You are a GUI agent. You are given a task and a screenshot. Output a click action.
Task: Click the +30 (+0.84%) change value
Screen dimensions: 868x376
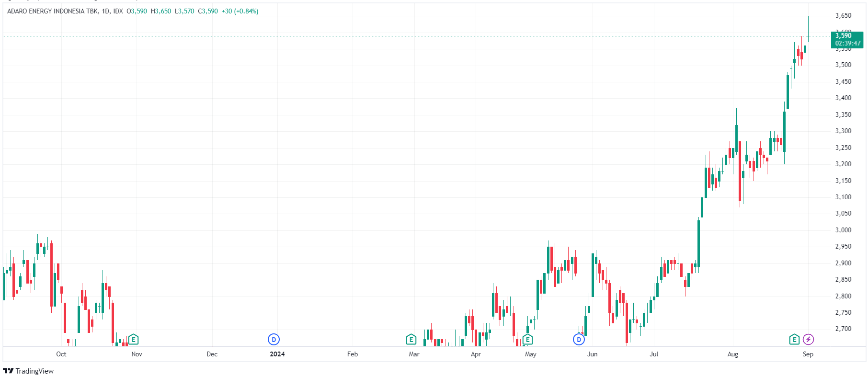pyautogui.click(x=240, y=11)
